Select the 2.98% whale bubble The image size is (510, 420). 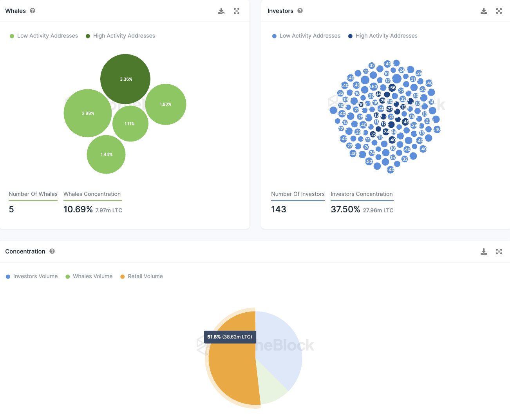coord(88,113)
